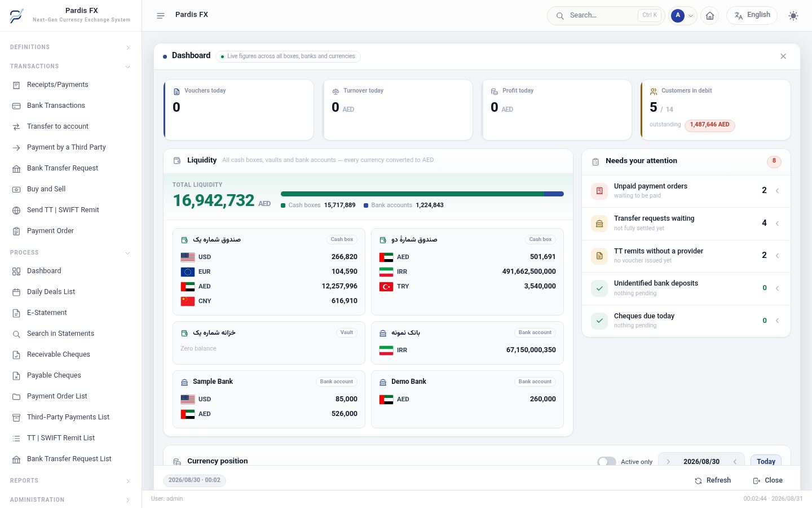Toggle the Active only switch
Viewport: 812px width, 508px height.
tap(607, 462)
